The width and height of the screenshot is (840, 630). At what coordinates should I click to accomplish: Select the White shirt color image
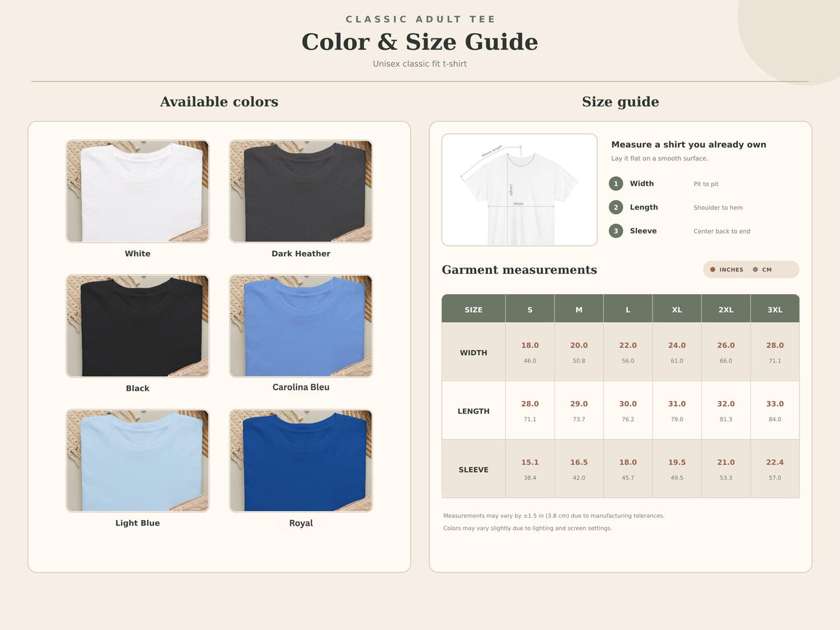138,191
